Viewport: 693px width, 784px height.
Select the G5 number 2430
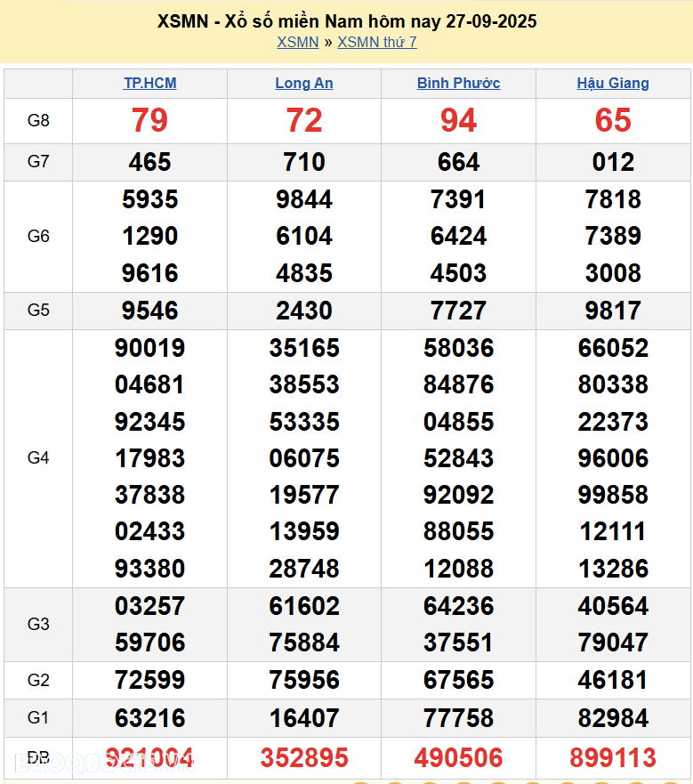click(x=304, y=311)
